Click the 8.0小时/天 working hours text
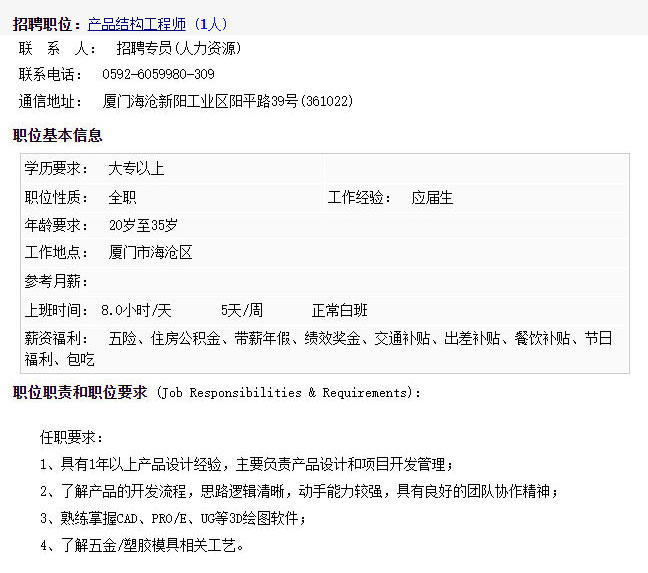 136,310
